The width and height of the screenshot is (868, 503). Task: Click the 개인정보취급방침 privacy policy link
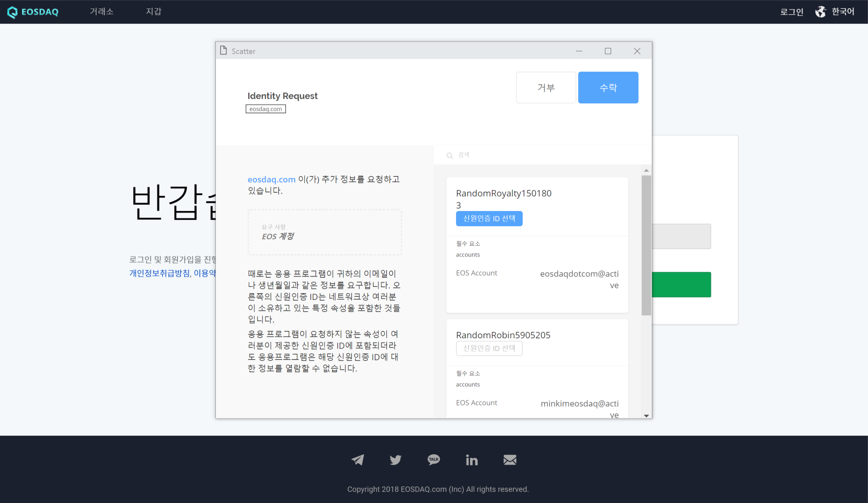click(159, 273)
